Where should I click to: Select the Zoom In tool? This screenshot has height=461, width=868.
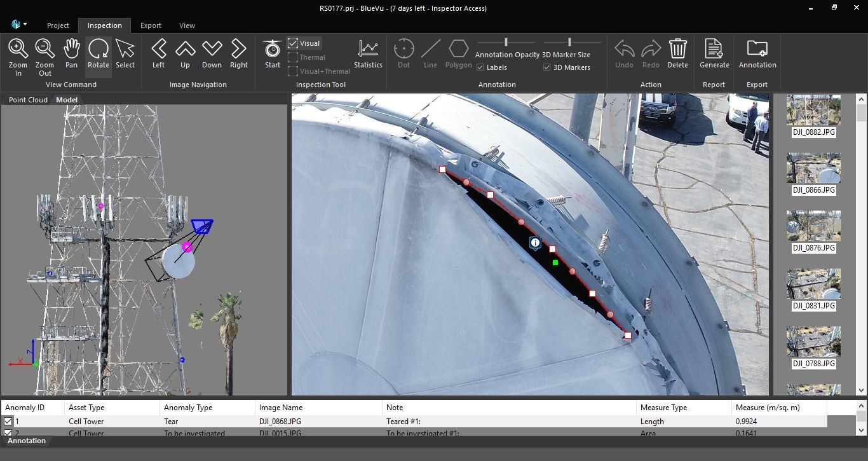point(18,54)
